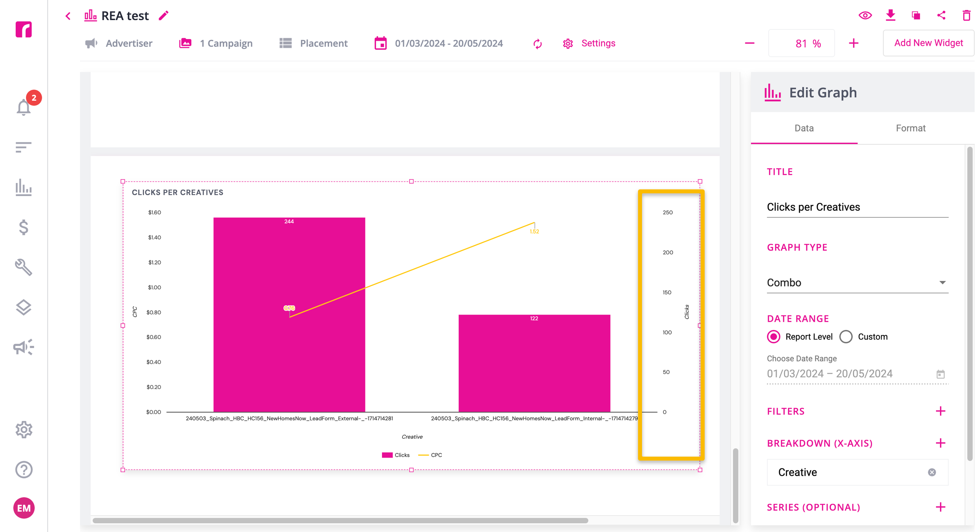Toggle preview mode with eye icon
This screenshot has width=980, height=532.
[x=865, y=15]
